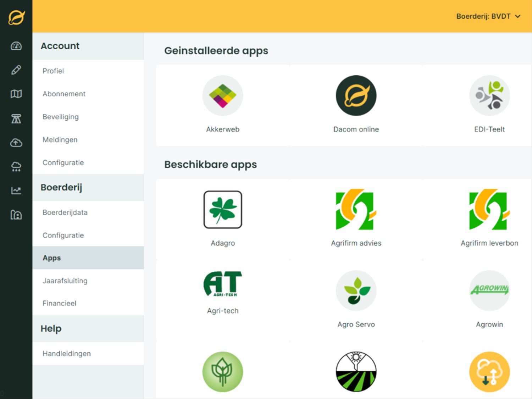Open the Boerderij: BVDT dropdown
Viewport: 532px width, 399px height.
point(488,16)
